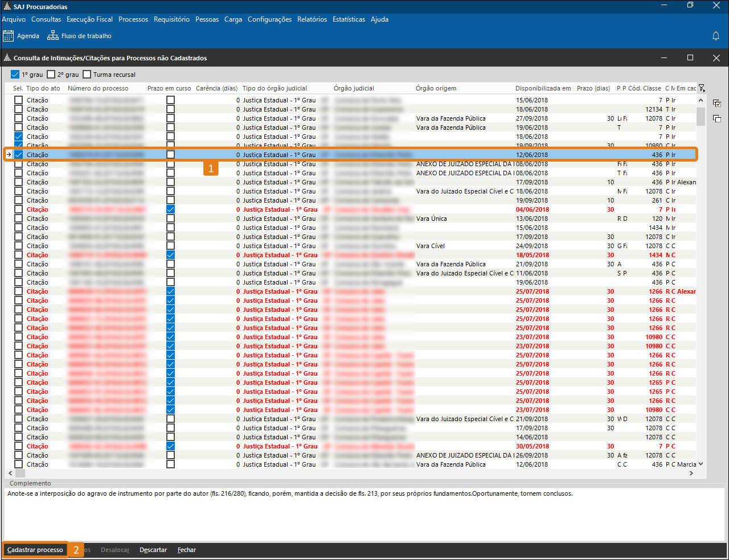This screenshot has width=729, height=560.
Task: Click the select-all checkmarks icon
Action: [717, 104]
